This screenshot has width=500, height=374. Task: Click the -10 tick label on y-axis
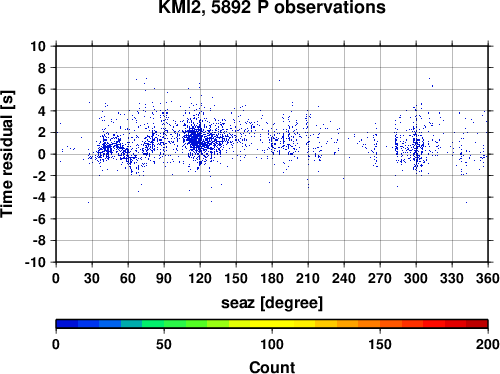pyautogui.click(x=36, y=262)
